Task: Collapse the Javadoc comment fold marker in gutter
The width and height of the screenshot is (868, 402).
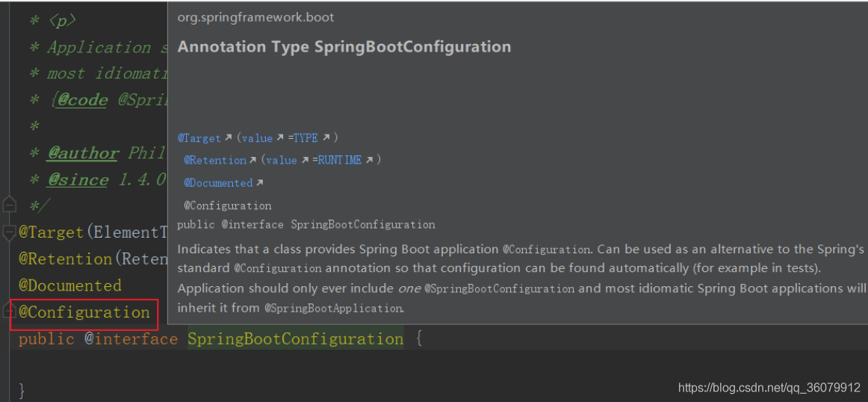Action: coord(9,205)
